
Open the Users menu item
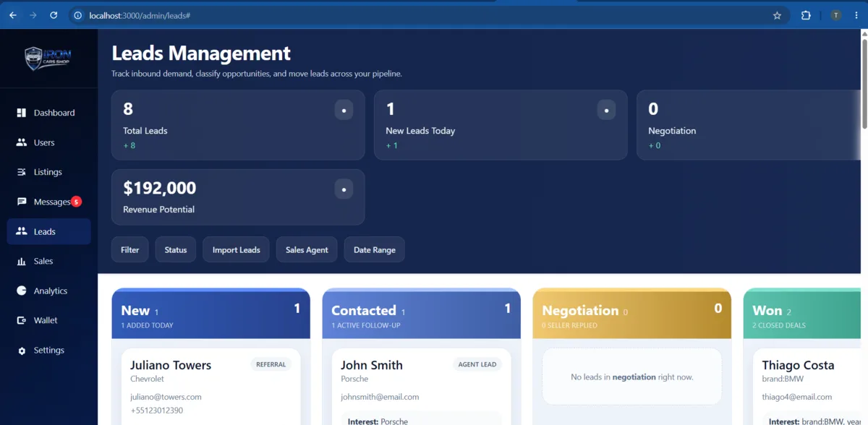point(48,142)
